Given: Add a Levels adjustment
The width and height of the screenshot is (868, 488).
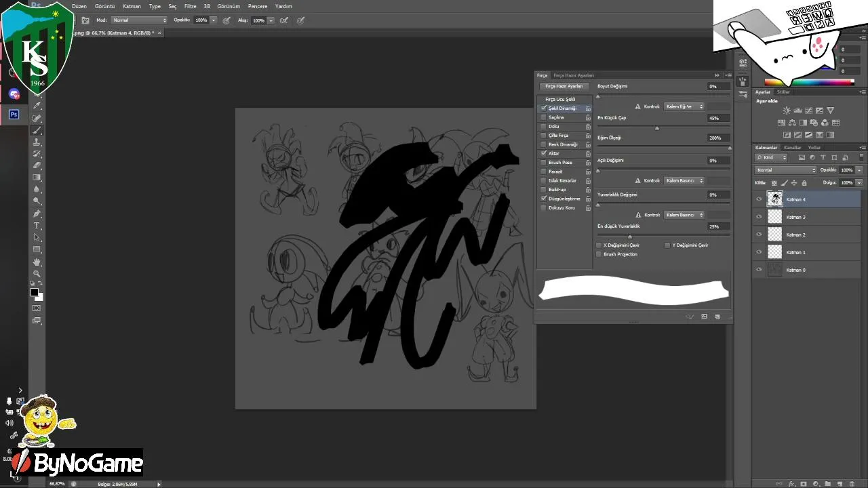Looking at the screenshot, I should (797, 110).
